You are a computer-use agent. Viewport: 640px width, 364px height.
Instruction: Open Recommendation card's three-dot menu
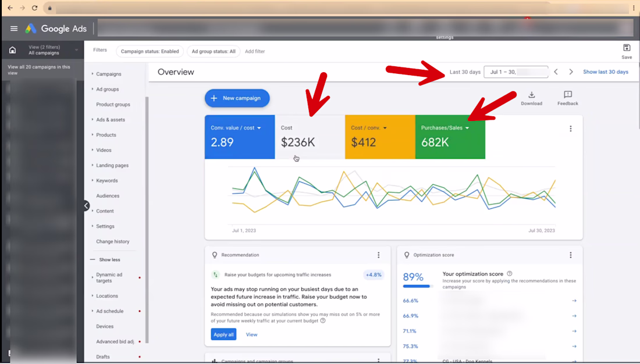[x=378, y=255]
